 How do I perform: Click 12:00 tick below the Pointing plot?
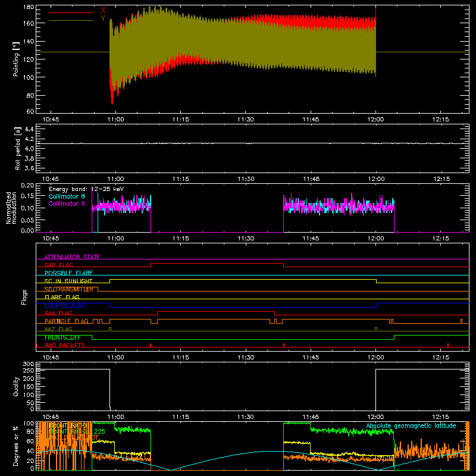pos(376,120)
